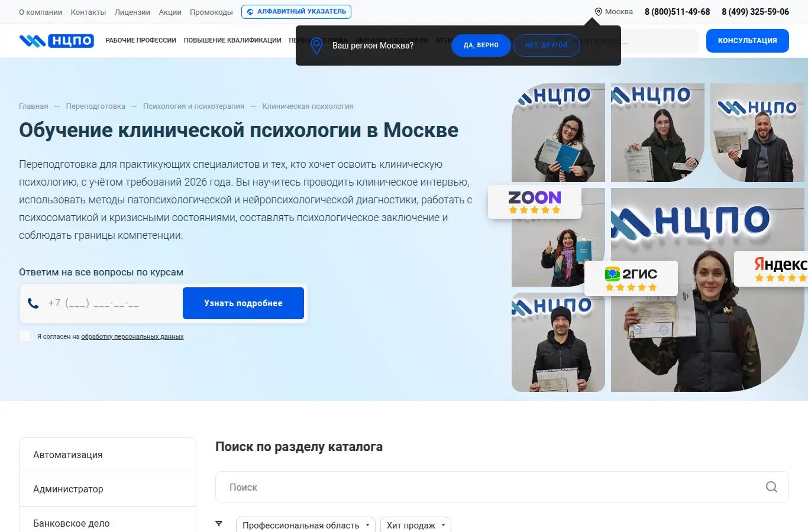Confirm the region with Да, верно
The width and height of the screenshot is (808, 532).
[481, 46]
